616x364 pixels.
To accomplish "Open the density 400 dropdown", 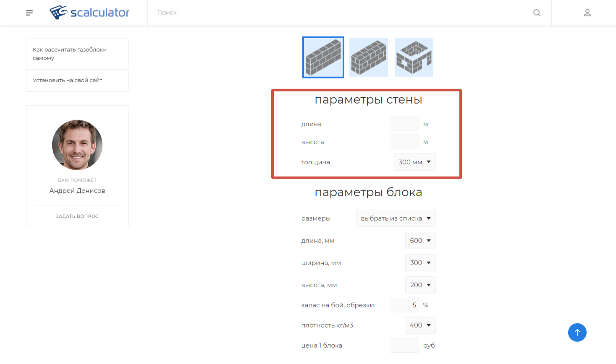I will 420,325.
